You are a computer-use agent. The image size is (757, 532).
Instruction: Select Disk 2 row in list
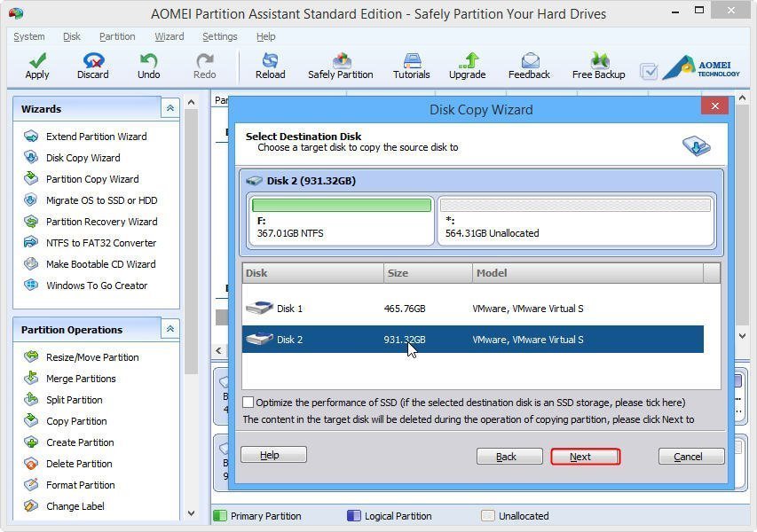[473, 339]
